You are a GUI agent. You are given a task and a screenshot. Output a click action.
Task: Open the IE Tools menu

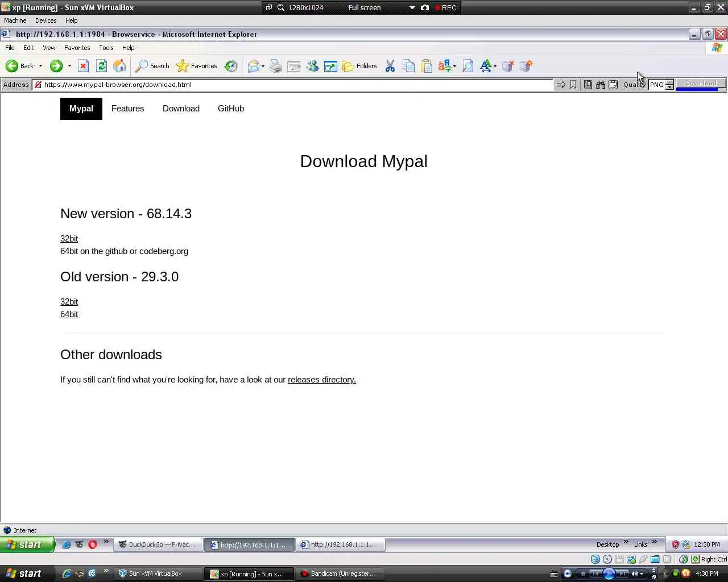pos(106,48)
